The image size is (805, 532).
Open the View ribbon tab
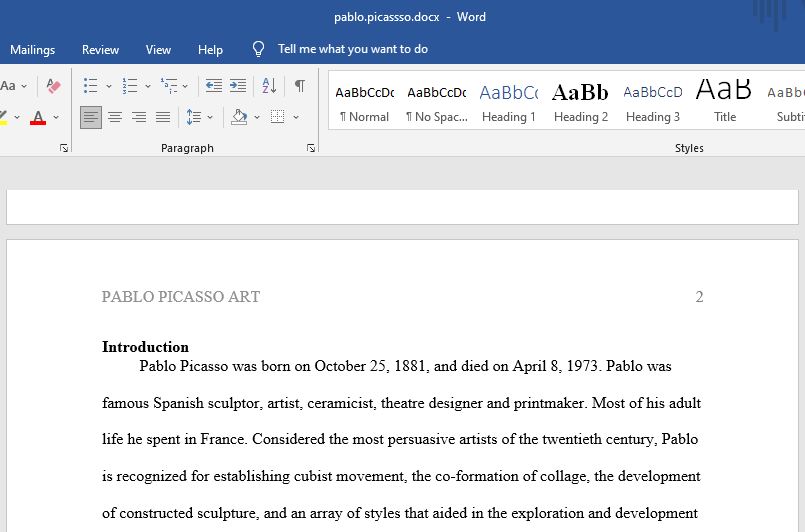click(158, 50)
